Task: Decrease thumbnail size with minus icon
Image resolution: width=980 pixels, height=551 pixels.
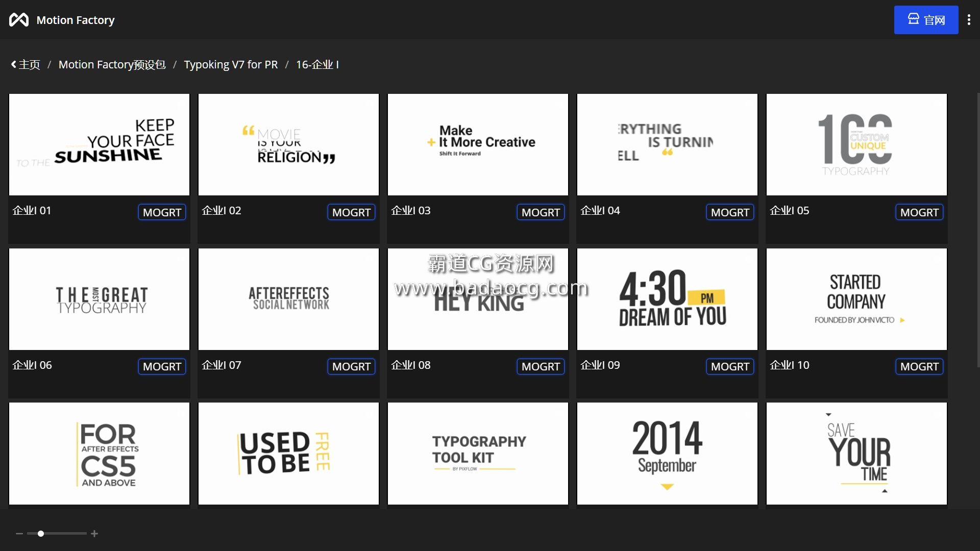Action: (x=19, y=534)
